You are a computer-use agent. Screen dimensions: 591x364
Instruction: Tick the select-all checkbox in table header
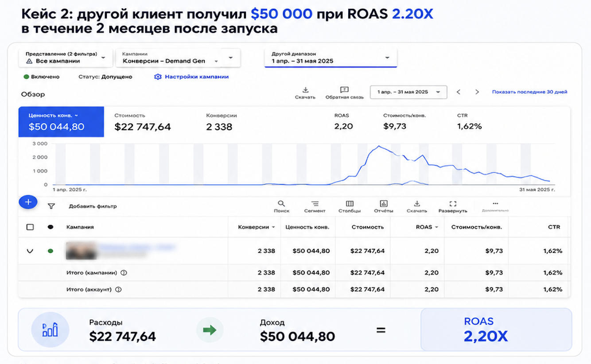(30, 227)
